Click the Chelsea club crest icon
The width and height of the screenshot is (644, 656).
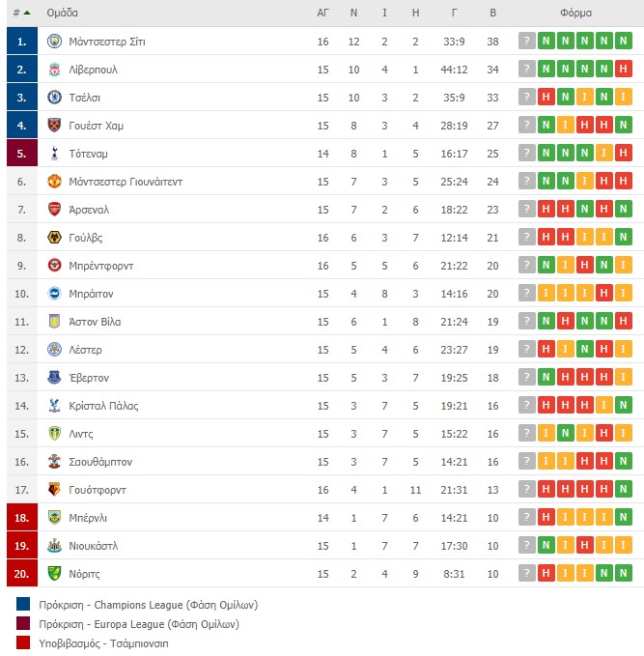(54, 98)
